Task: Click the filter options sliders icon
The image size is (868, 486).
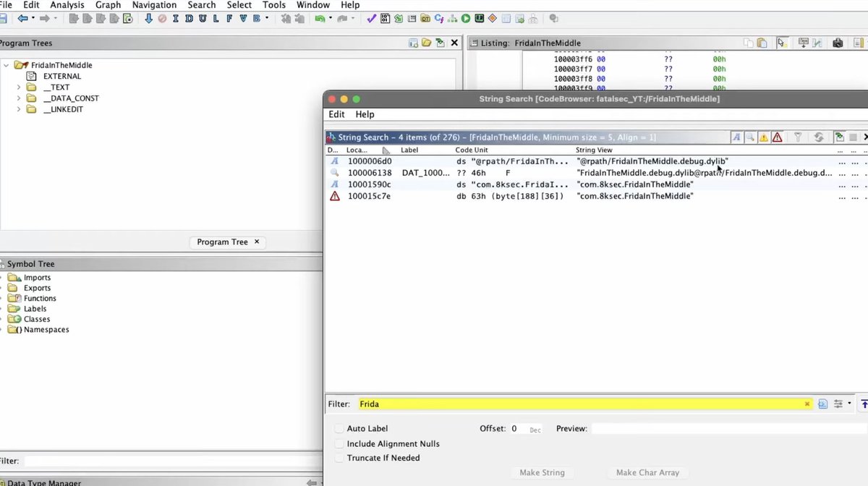Action: coord(838,404)
